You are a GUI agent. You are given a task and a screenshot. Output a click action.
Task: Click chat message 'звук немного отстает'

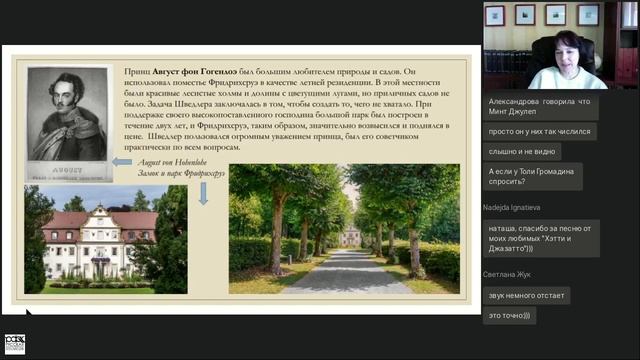(x=527, y=296)
